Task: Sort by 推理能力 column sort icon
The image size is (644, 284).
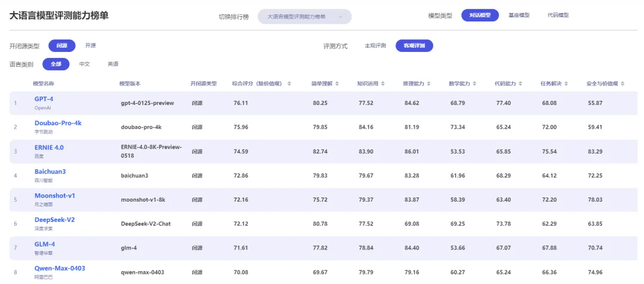Action: click(429, 84)
